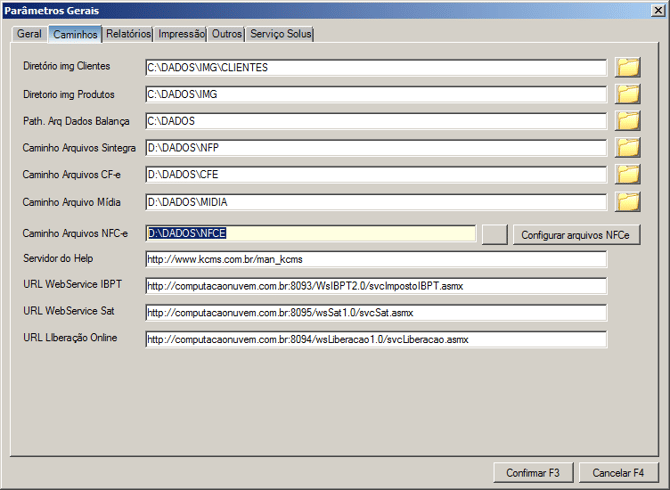
Task: Open the Serviço Solus tab
Action: coord(281,34)
